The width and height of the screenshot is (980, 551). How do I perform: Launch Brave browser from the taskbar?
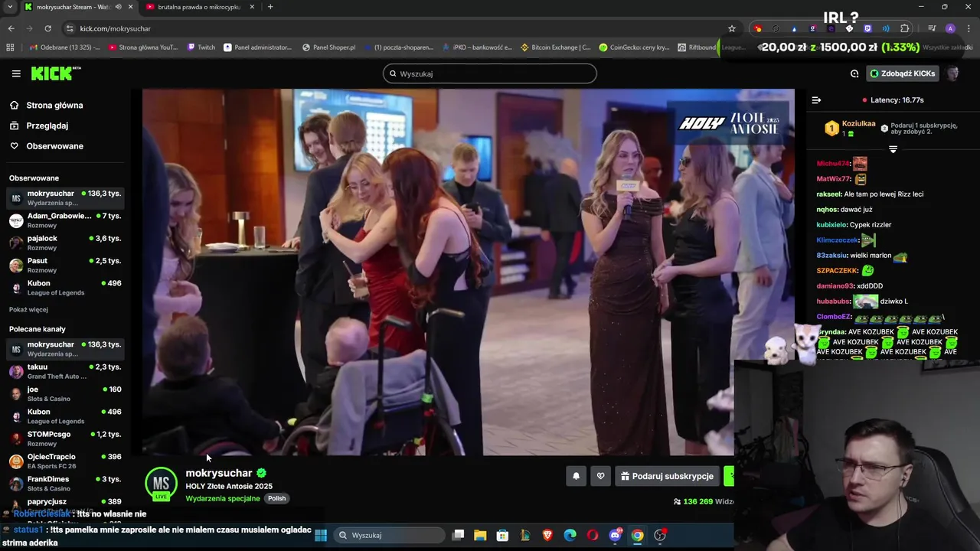pyautogui.click(x=547, y=535)
